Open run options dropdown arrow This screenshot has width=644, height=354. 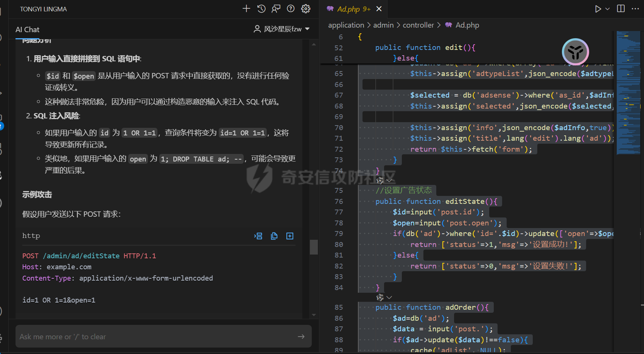click(x=608, y=9)
